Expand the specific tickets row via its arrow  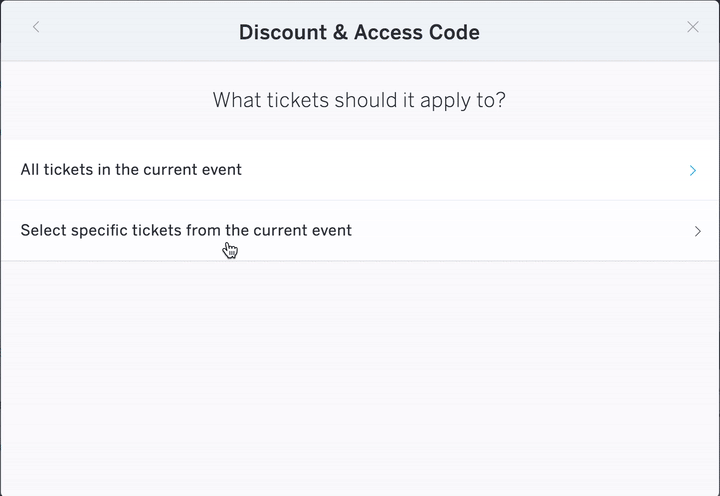click(698, 231)
